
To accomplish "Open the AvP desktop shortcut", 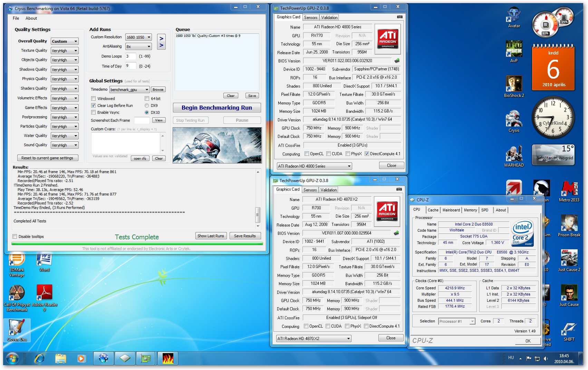I will [x=514, y=52].
